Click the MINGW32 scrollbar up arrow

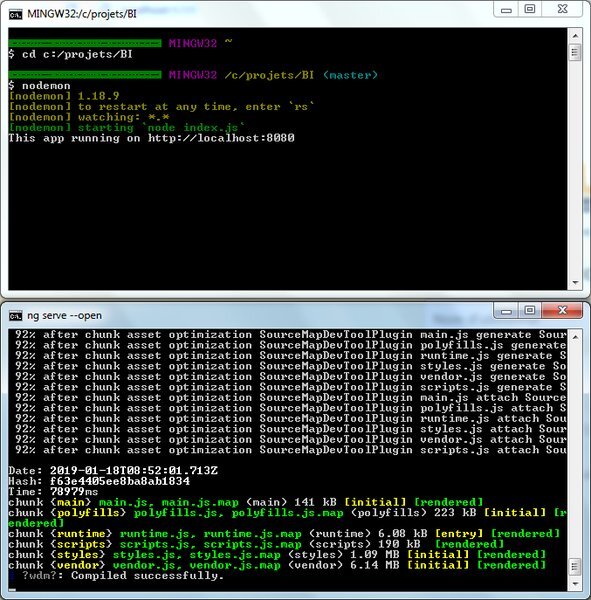pyautogui.click(x=575, y=36)
